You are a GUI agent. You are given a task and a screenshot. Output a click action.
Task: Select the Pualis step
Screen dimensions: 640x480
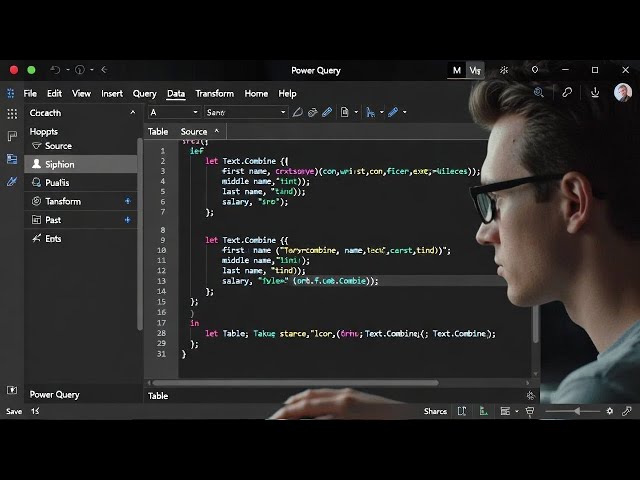(x=81, y=182)
